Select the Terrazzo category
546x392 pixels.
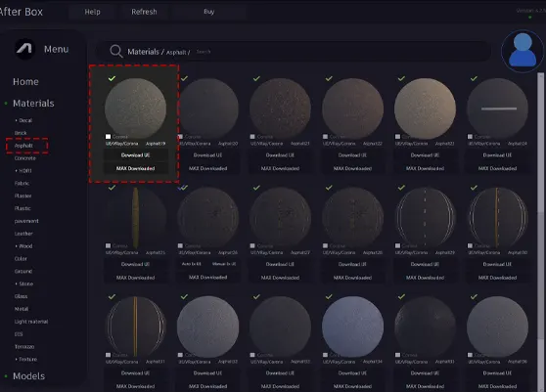click(x=24, y=347)
